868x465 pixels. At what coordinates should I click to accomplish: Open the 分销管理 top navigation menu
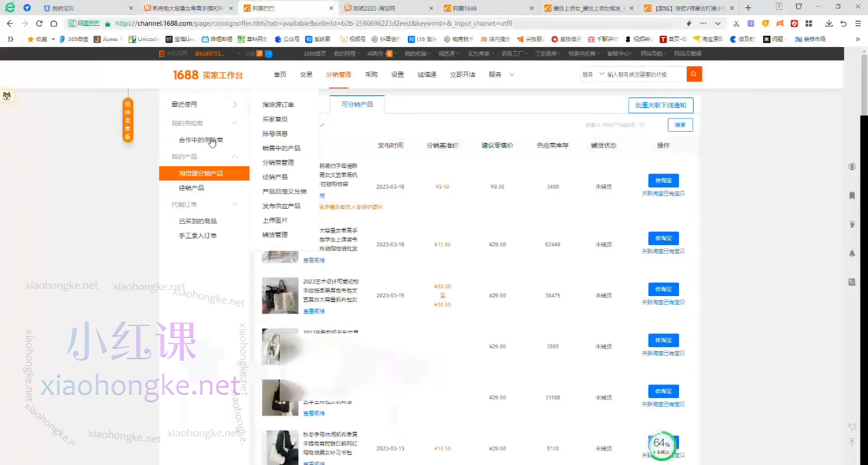click(x=338, y=75)
